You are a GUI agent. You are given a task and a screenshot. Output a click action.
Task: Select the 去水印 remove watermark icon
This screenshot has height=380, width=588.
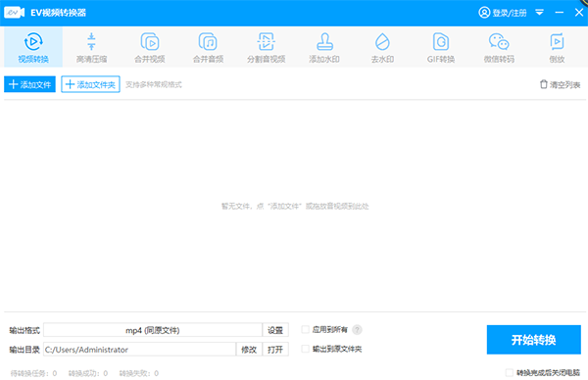[382, 41]
